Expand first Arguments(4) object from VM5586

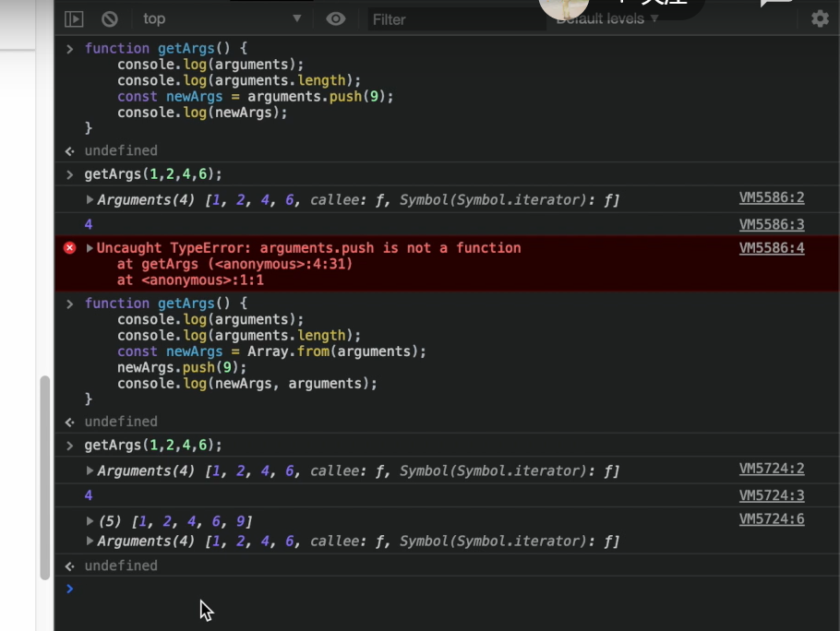pyautogui.click(x=90, y=199)
